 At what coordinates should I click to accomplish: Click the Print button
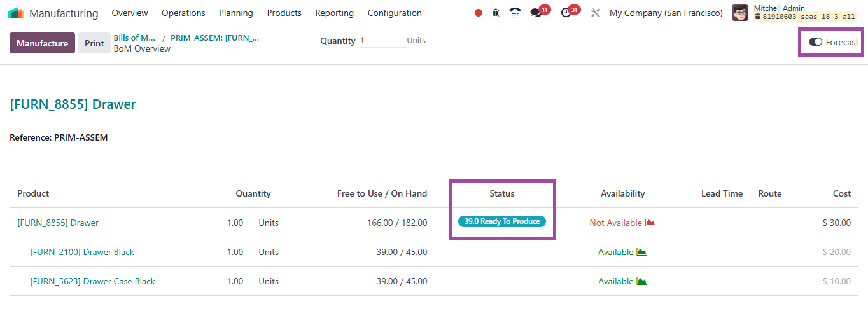click(x=94, y=43)
